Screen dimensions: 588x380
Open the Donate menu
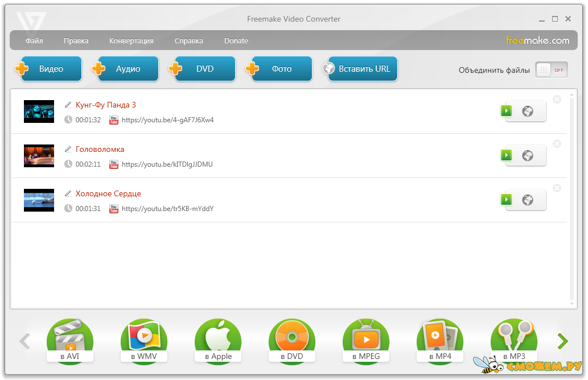pos(236,40)
